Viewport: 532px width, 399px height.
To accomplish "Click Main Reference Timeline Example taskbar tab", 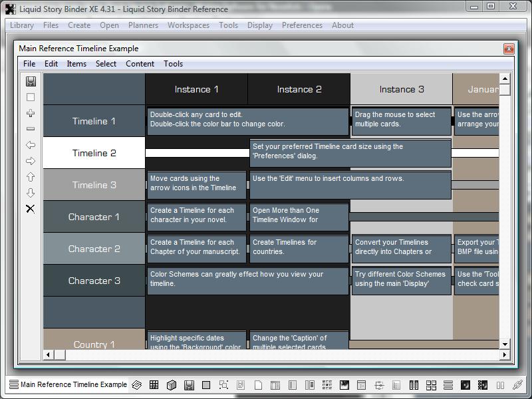I will [x=67, y=384].
